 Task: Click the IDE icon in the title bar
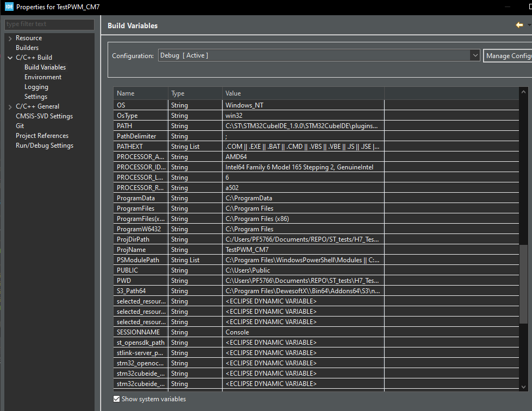(9, 7)
